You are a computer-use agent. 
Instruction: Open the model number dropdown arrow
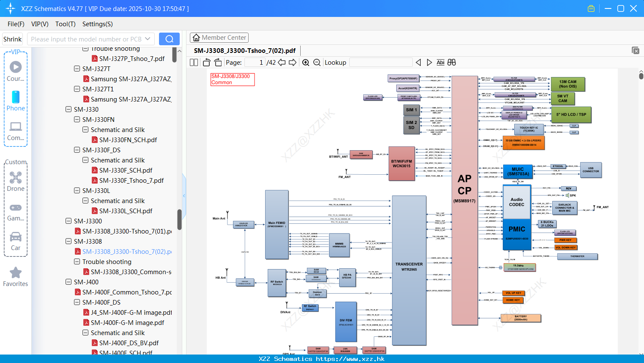148,39
